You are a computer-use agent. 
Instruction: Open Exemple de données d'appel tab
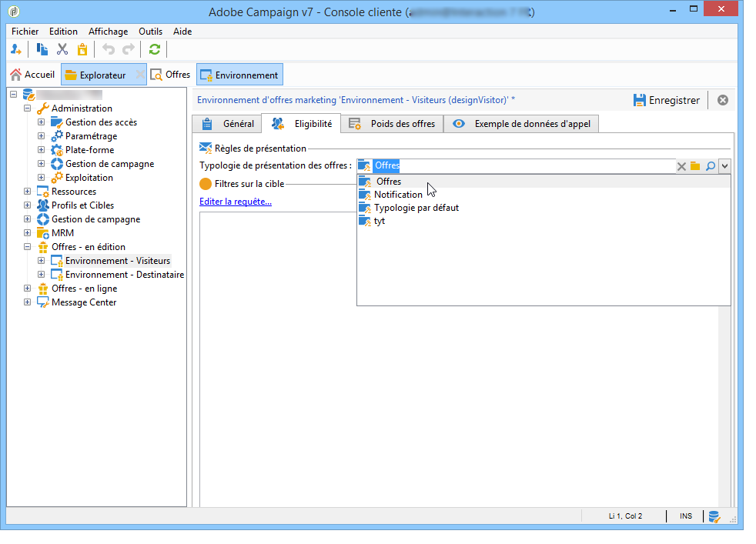521,124
